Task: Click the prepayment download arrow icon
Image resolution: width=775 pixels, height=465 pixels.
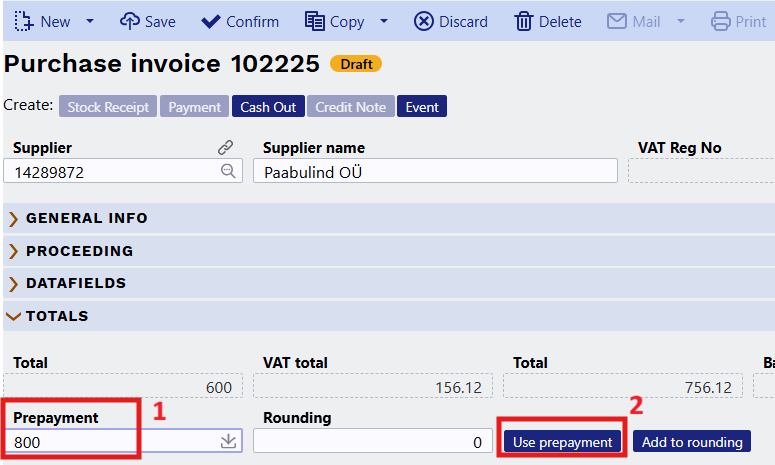Action: [x=228, y=441]
